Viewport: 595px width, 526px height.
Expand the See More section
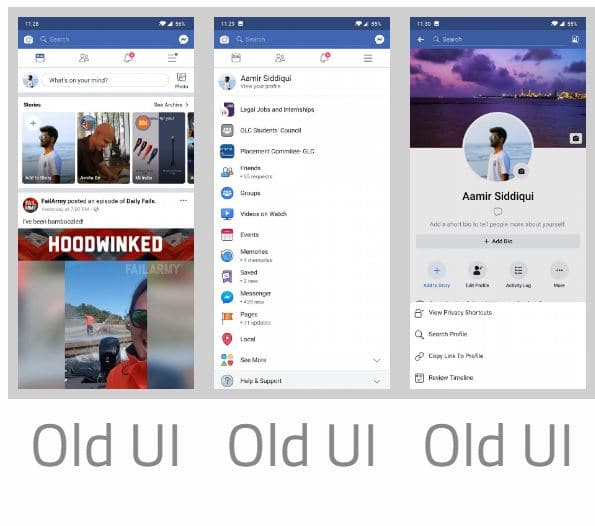(x=302, y=360)
